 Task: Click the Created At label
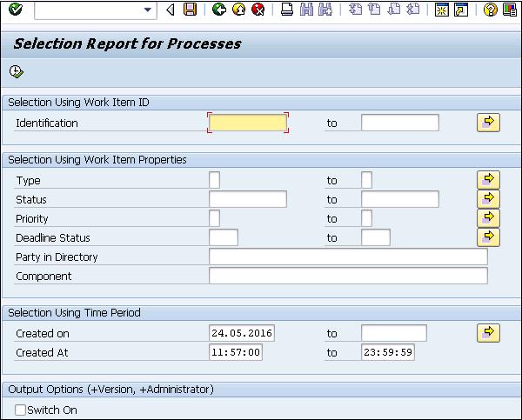point(42,353)
